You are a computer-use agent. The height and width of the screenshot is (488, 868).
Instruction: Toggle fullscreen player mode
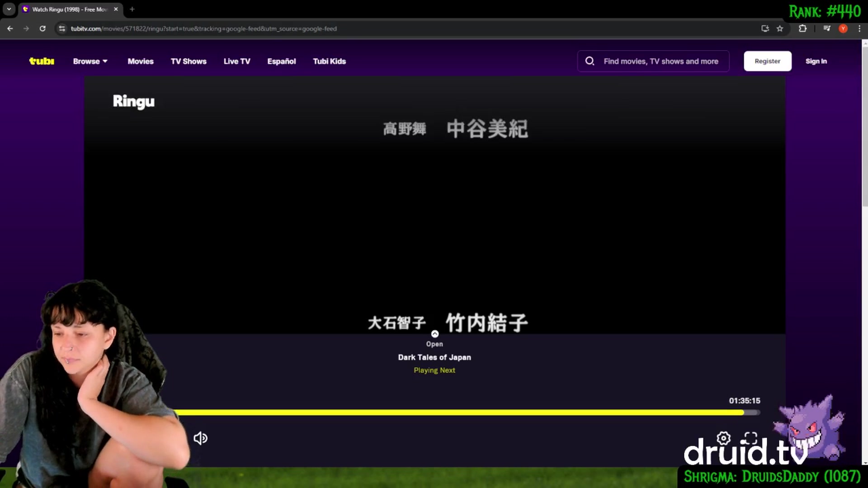(x=750, y=438)
